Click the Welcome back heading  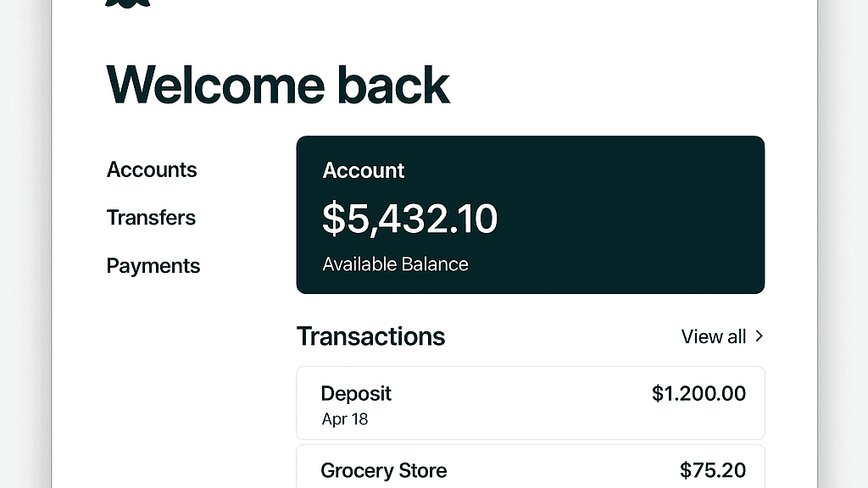[x=278, y=85]
